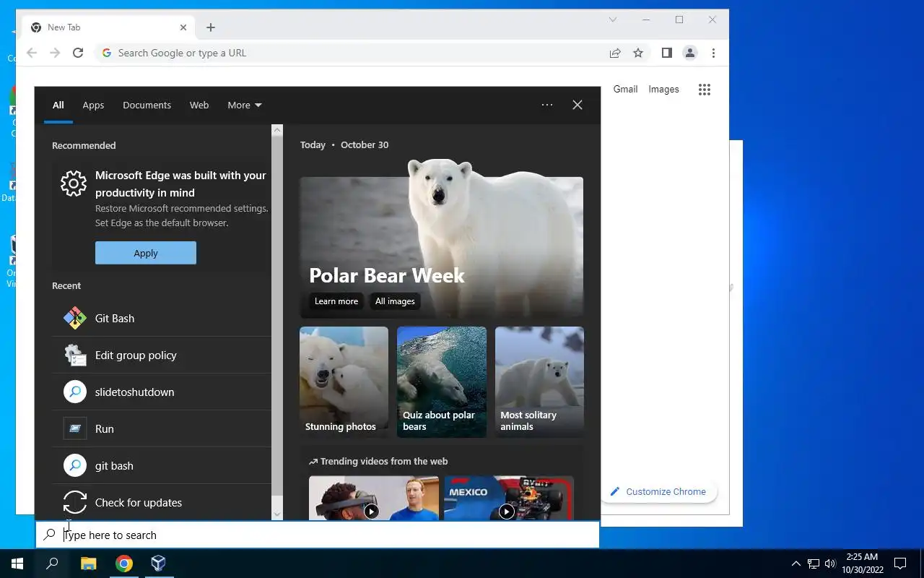Click the Polar Bear Week hero image
Image resolution: width=924 pixels, height=578 pixels.
(x=442, y=238)
